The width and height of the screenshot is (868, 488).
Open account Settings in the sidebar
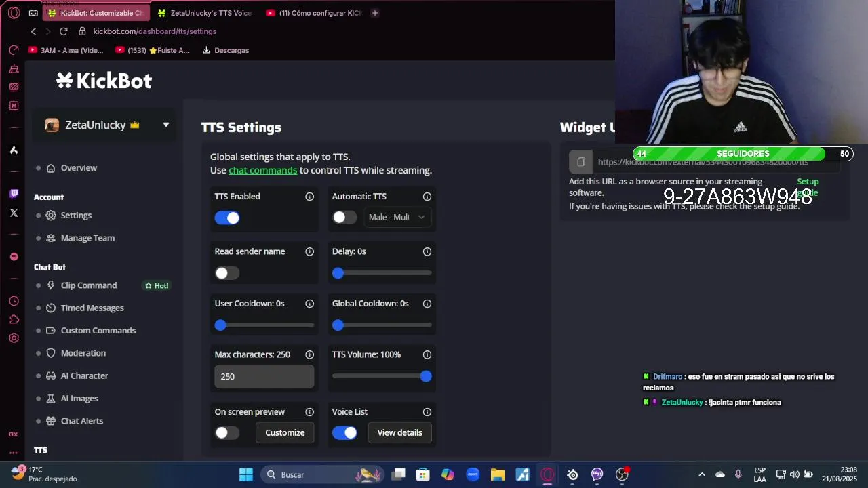pyautogui.click(x=76, y=216)
